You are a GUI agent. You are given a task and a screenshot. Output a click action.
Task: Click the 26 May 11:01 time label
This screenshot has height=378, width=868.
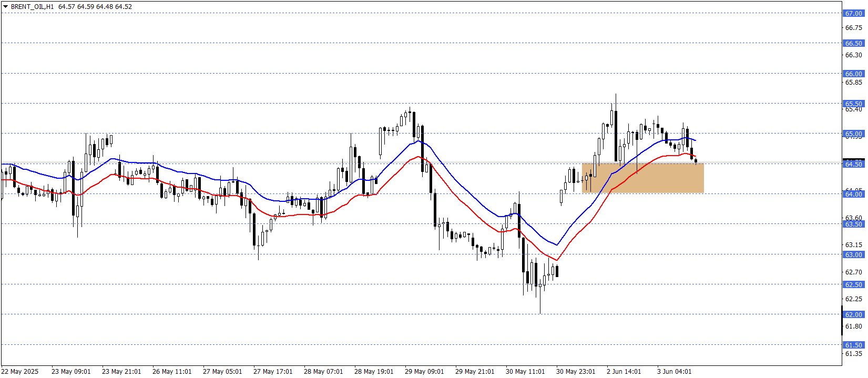[x=172, y=372]
